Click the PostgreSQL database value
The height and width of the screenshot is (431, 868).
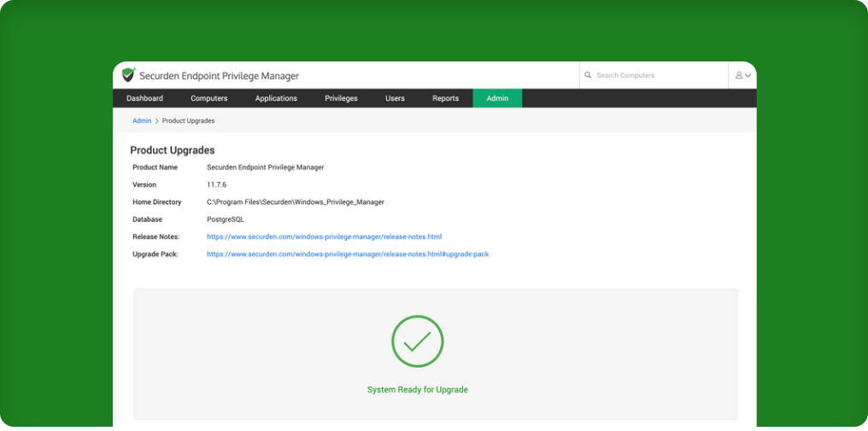pyautogui.click(x=226, y=219)
